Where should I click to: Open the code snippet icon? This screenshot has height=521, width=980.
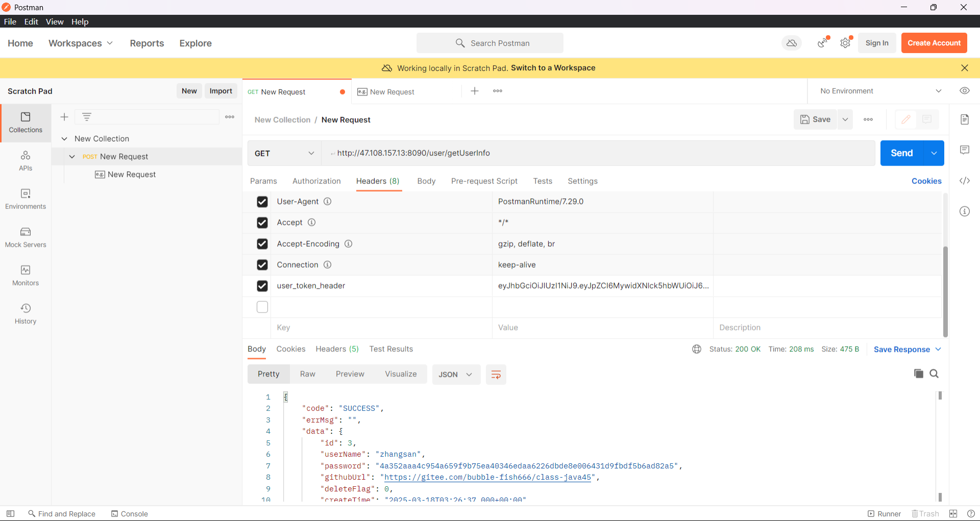(965, 181)
